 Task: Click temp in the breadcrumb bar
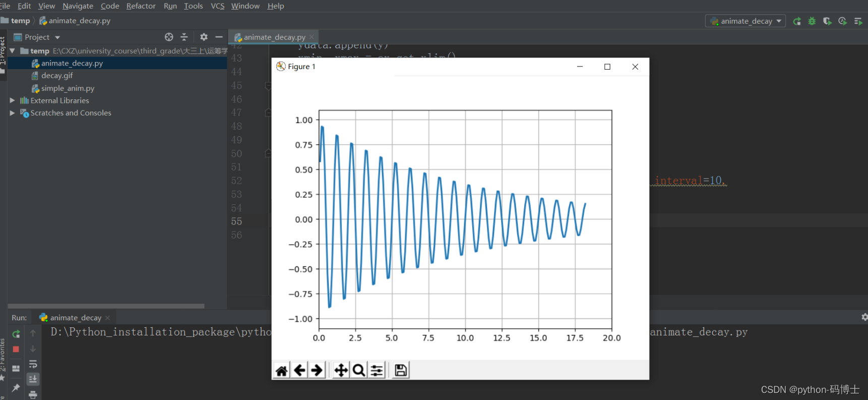point(20,21)
